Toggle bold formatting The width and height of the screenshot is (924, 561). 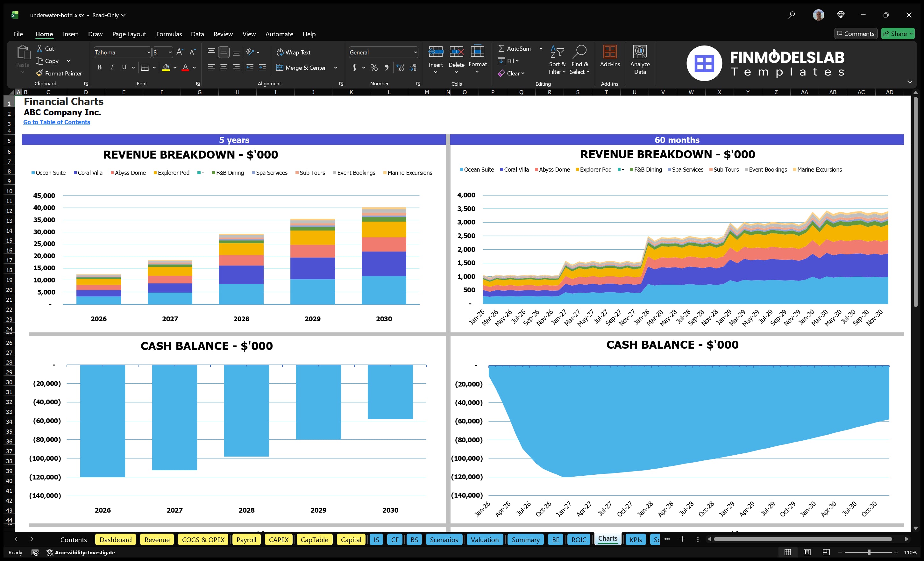(x=99, y=67)
